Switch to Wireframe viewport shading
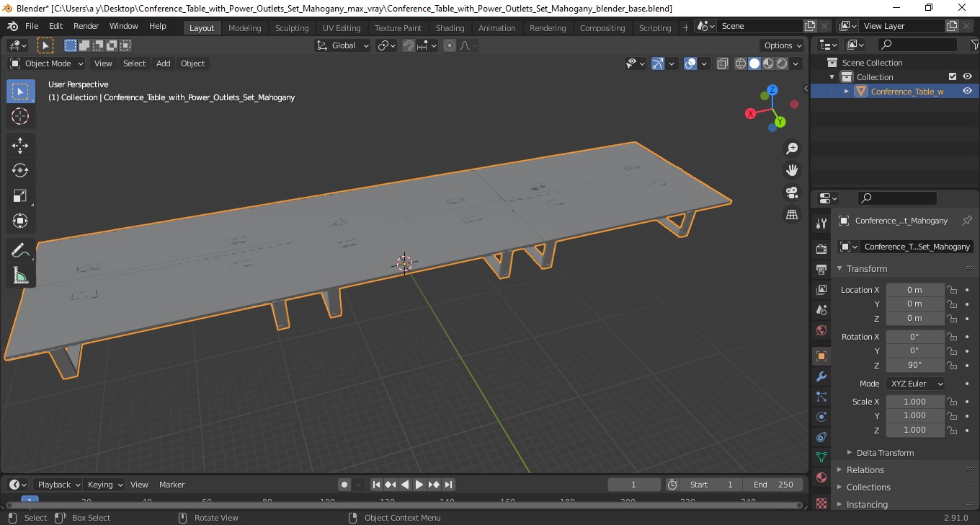Screen dimensions: 980x525 (x=741, y=63)
